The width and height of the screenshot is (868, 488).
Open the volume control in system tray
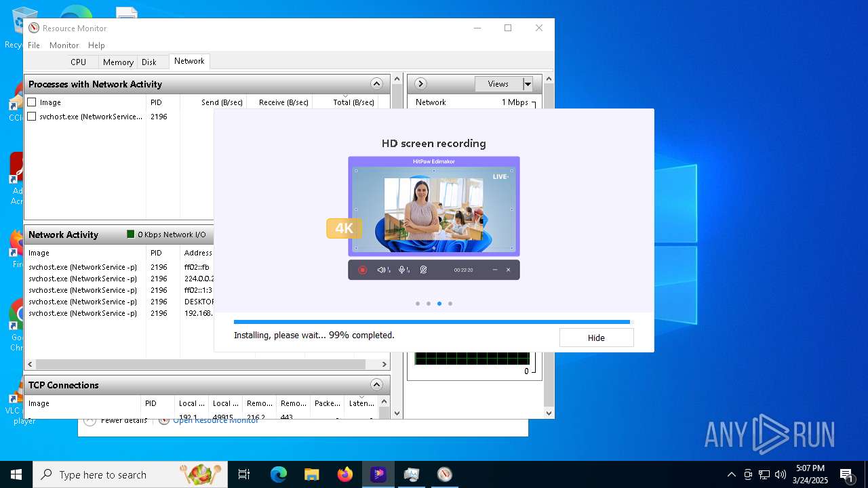781,474
